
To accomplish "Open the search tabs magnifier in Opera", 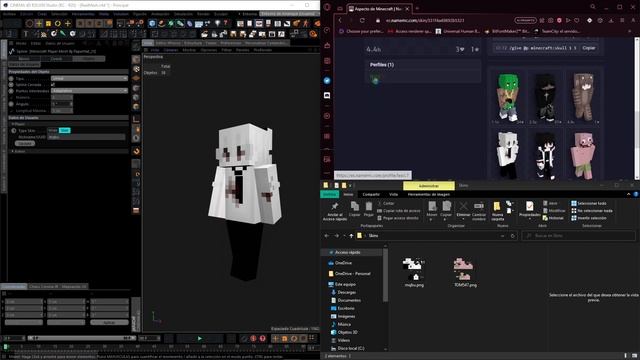I will (x=593, y=7).
